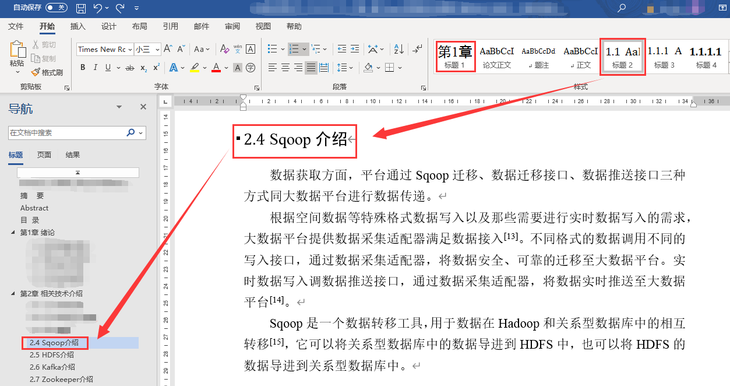Open the navigation pane options arrow
This screenshot has height=386, width=730.
[119, 107]
